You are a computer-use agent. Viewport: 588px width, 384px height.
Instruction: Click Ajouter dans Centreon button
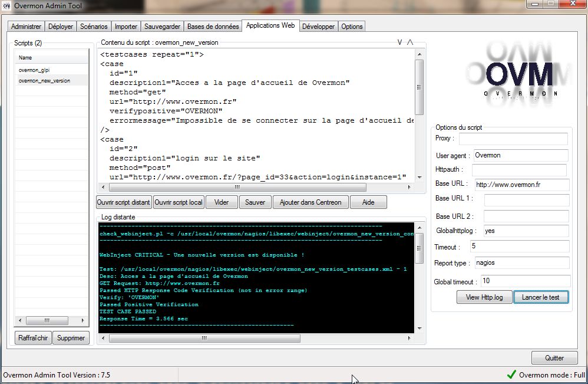click(x=310, y=202)
